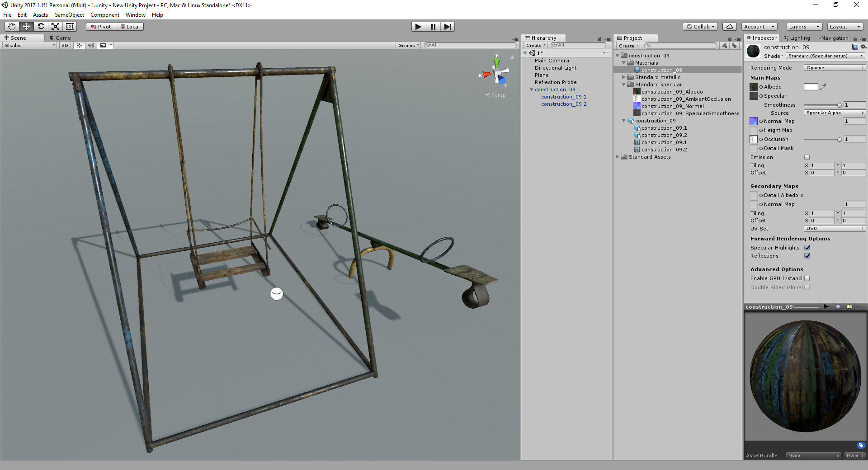Expand the Standard metallic folder
This screenshot has width=868, height=470.
[x=624, y=77]
